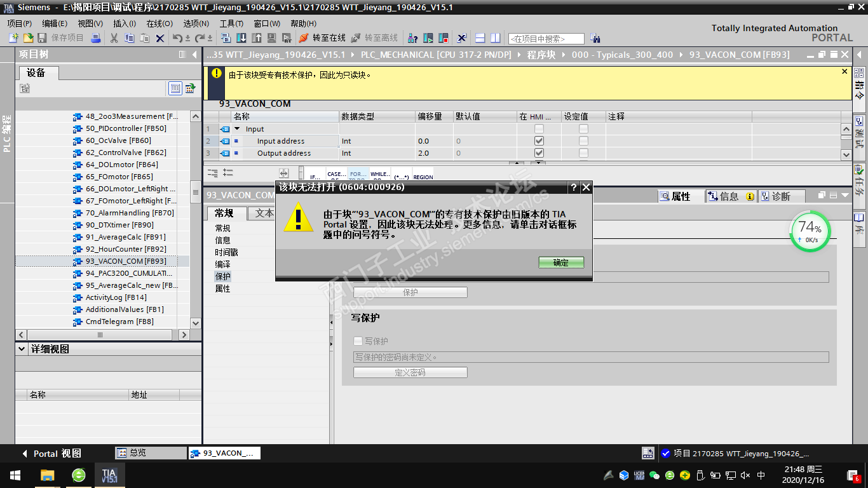Open the inspector window options dropdown arrow

[x=844, y=196]
